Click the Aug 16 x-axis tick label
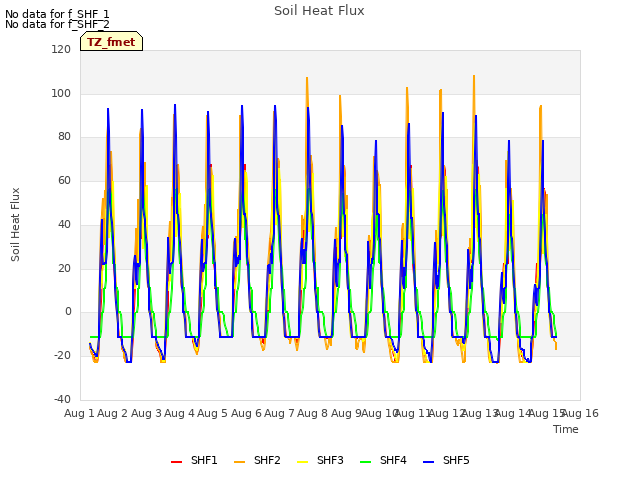 pos(580,413)
